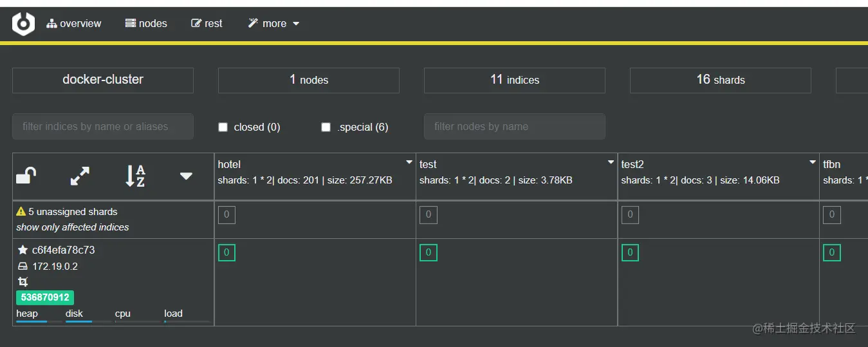The image size is (868, 347).
Task: Click the green 536870912 badge
Action: [45, 297]
